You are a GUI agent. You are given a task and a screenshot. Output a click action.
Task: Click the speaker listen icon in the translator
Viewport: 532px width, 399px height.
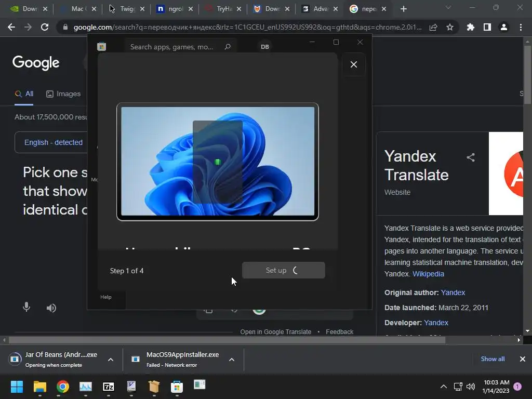pyautogui.click(x=51, y=308)
